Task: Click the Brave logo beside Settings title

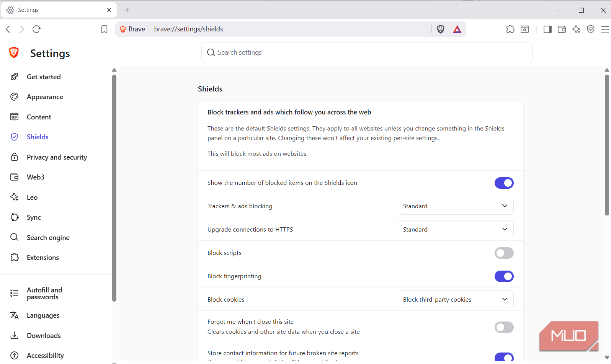Action: coord(14,52)
